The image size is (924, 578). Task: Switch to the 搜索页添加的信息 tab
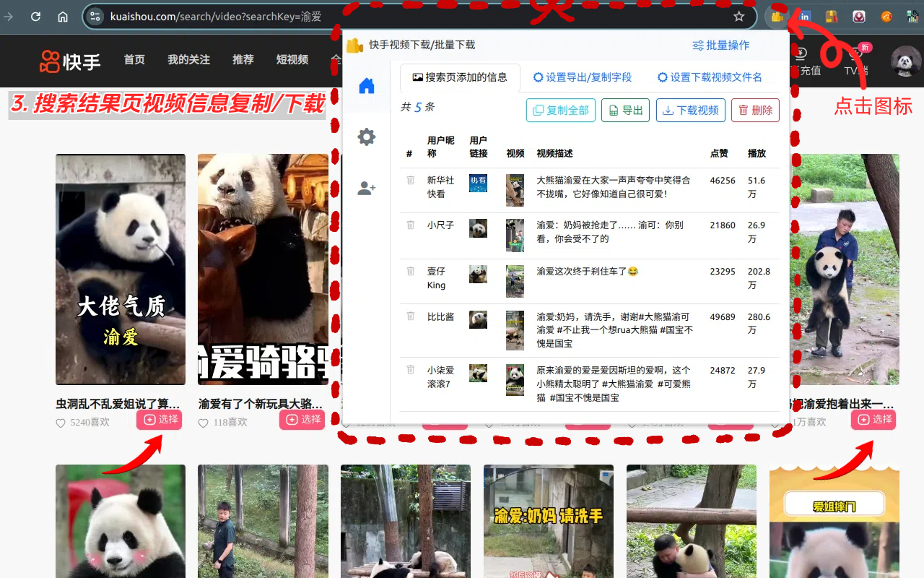[460, 77]
